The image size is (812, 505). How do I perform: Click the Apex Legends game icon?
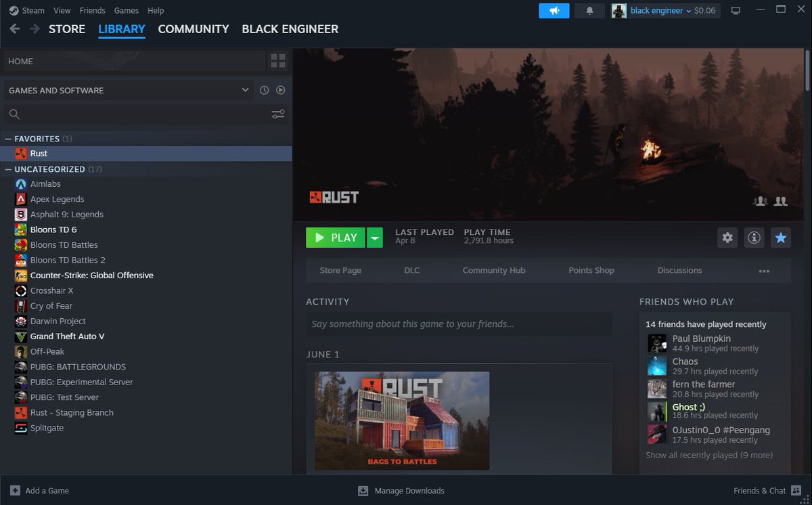(21, 199)
